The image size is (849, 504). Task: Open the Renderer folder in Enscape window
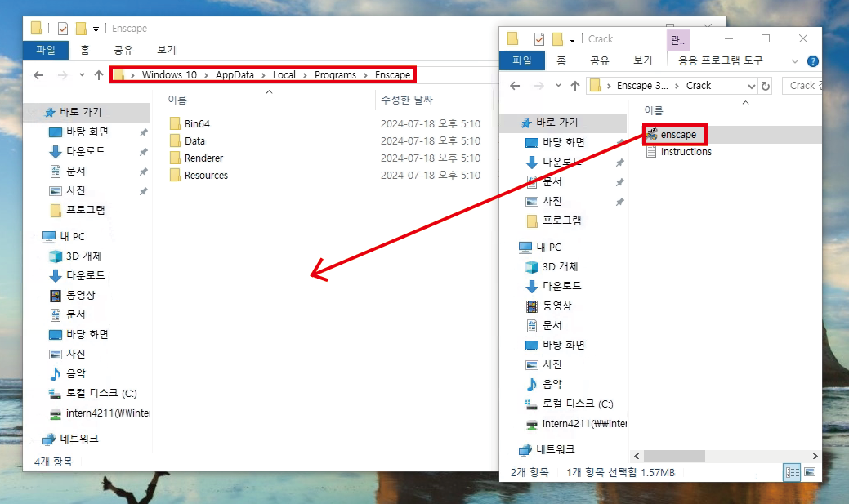click(197, 158)
